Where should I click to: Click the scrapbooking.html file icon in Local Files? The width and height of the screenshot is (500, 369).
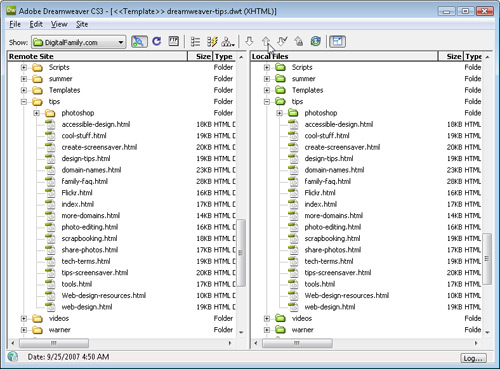coord(293,238)
